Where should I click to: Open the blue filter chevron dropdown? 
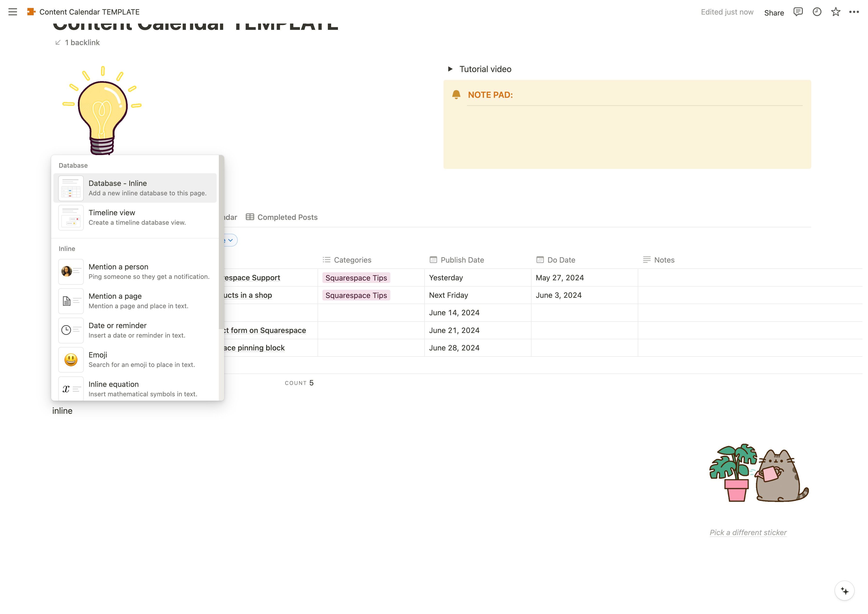point(230,240)
